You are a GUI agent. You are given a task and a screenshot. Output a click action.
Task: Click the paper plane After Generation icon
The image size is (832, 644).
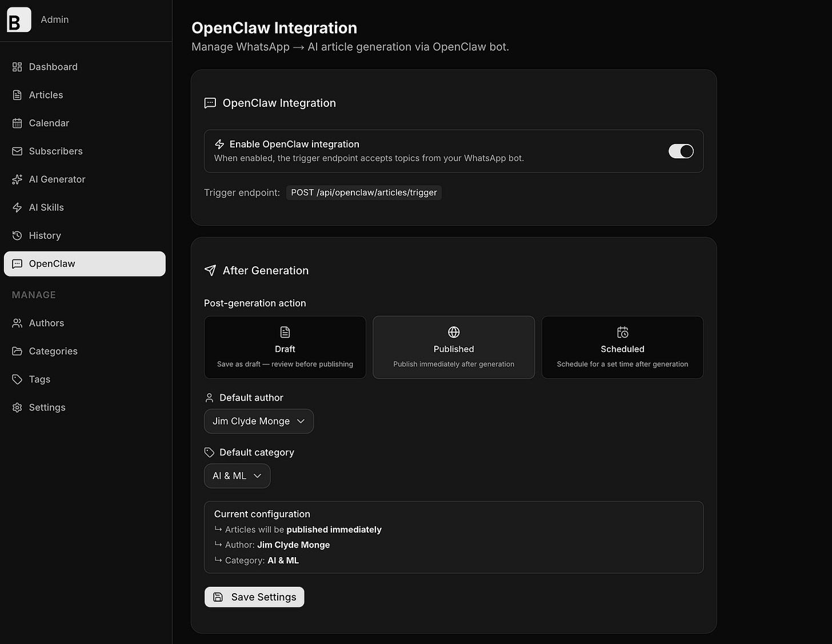pos(210,270)
